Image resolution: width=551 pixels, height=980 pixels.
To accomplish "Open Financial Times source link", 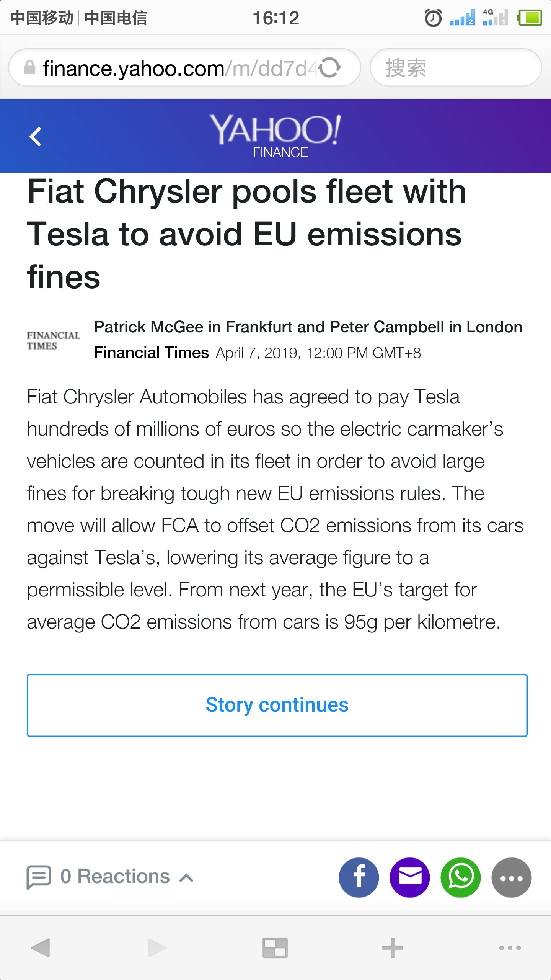I will tap(152, 353).
